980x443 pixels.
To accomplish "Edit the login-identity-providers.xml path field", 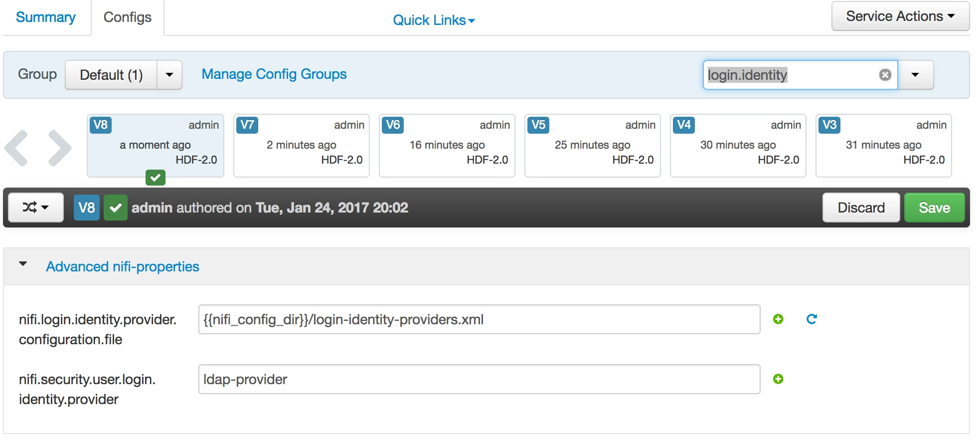I will tap(479, 319).
